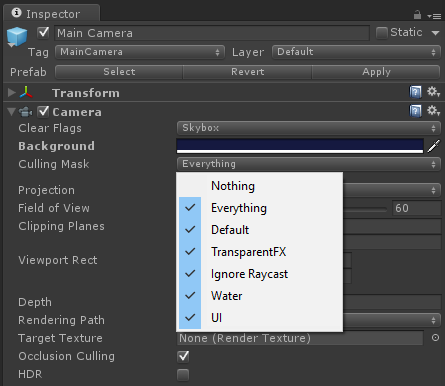Toggle the Main Camera active checkbox

click(x=43, y=32)
